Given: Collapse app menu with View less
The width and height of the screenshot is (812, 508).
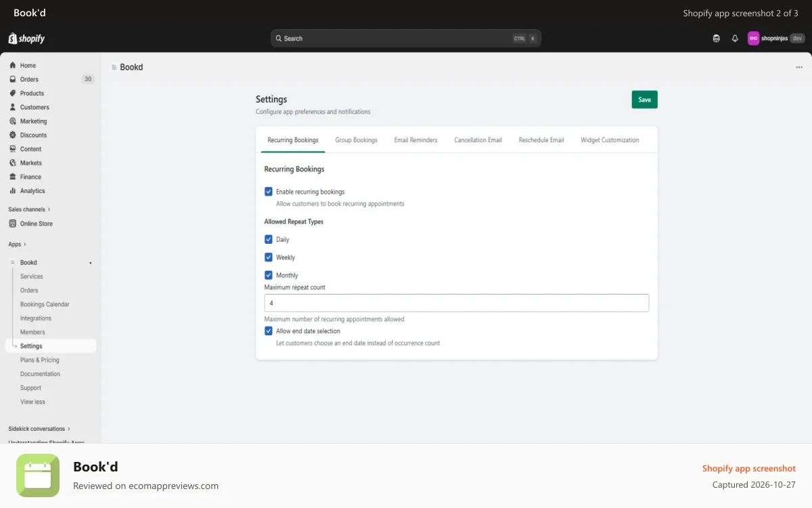Looking at the screenshot, I should [x=32, y=402].
